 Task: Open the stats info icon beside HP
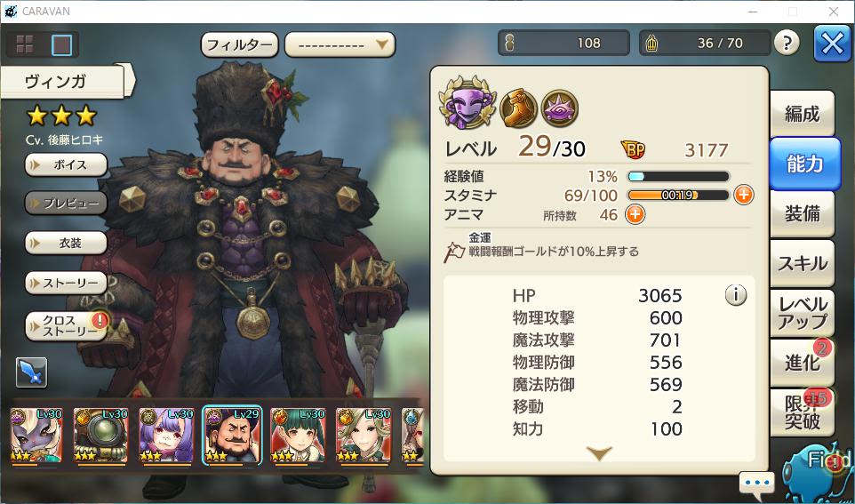(x=735, y=295)
